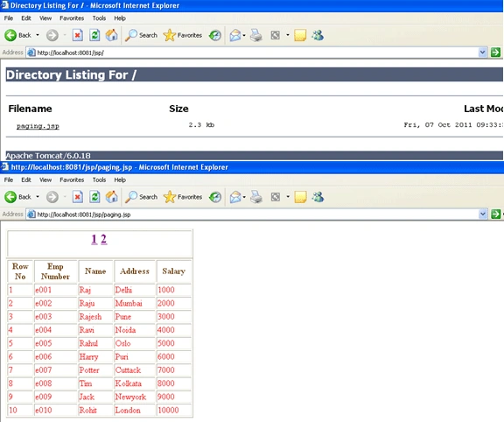
Task: Open the paging.jsp file link
Action: click(x=38, y=126)
